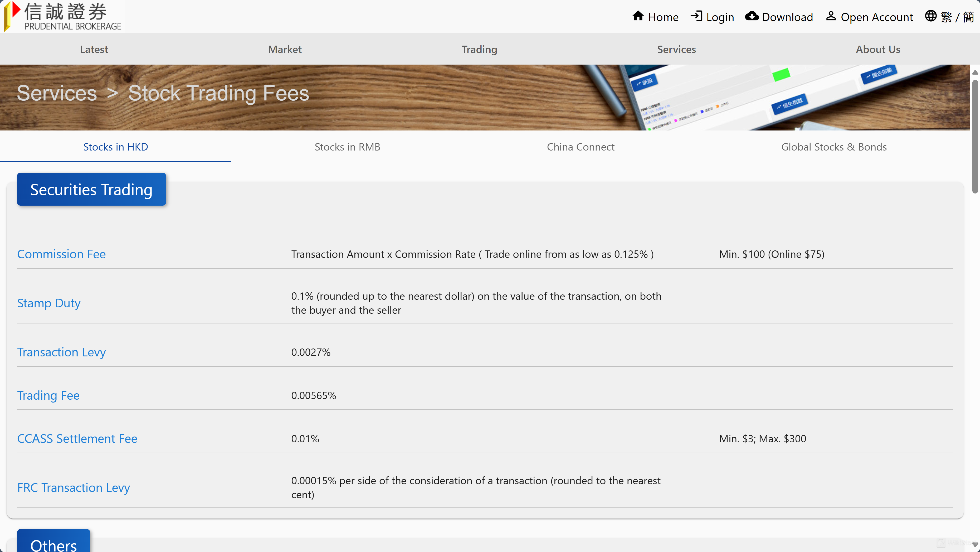Expand the Trading navigation menu
This screenshot has height=552, width=980.
(479, 50)
